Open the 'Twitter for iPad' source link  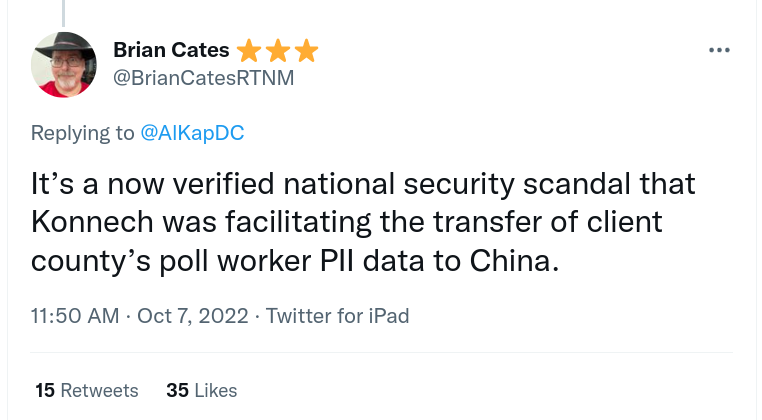coord(339,315)
